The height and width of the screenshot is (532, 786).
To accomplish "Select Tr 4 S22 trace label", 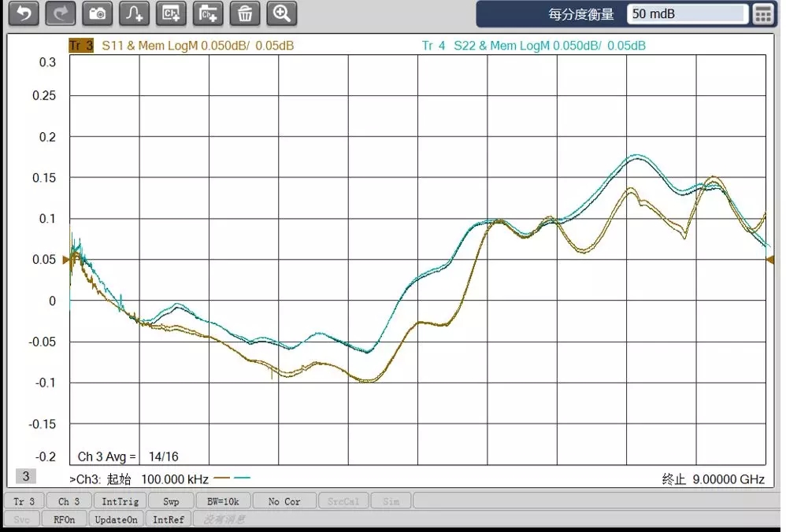I will 533,46.
